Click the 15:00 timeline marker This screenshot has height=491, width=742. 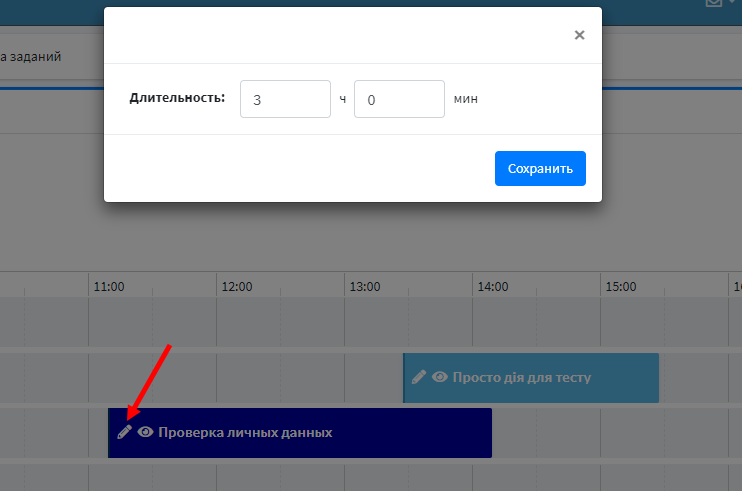[x=620, y=286]
